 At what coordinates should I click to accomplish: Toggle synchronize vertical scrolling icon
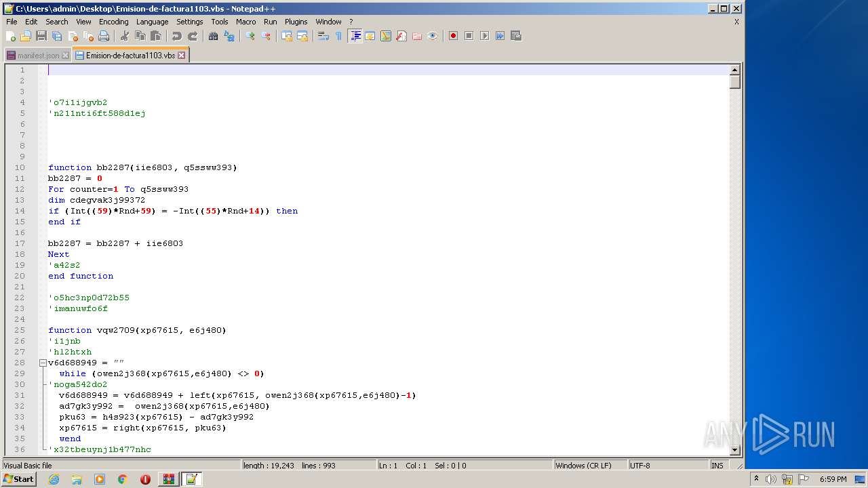click(287, 36)
